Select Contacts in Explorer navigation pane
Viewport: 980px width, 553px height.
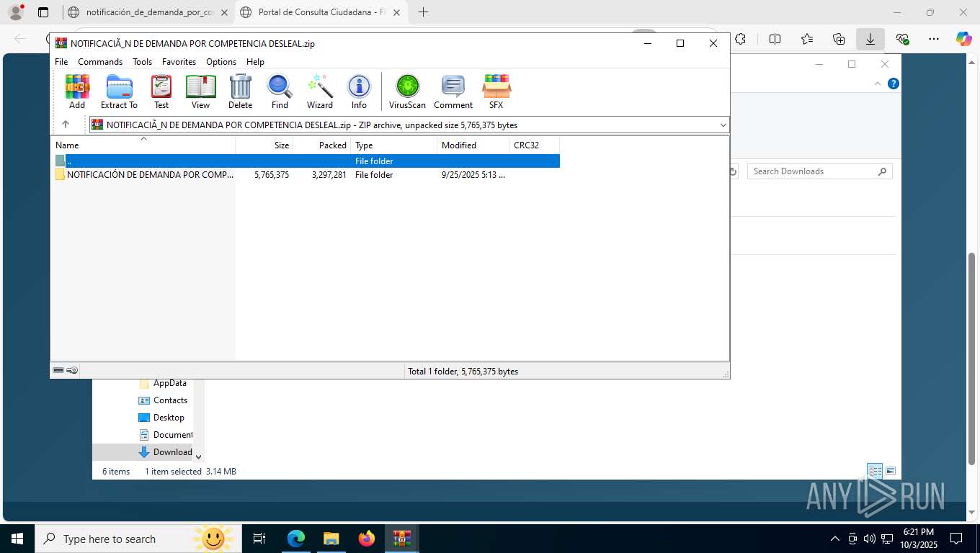pos(163,400)
